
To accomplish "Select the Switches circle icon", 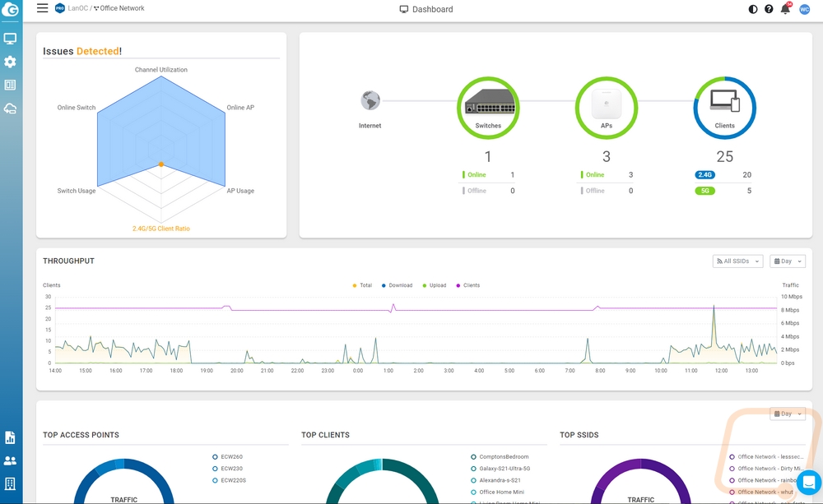I will coord(488,108).
